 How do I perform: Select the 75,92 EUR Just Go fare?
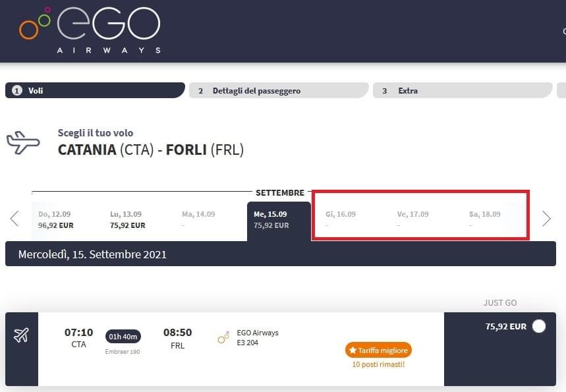coord(538,326)
